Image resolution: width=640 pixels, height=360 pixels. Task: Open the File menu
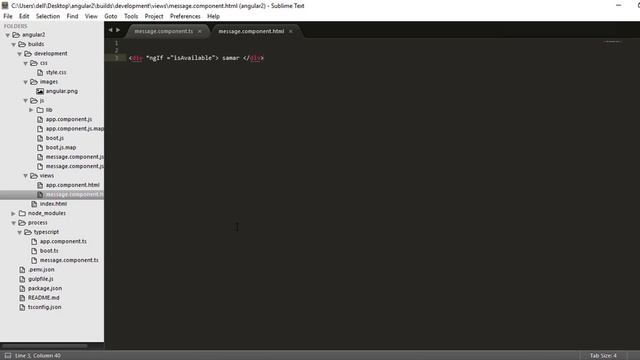(8, 16)
